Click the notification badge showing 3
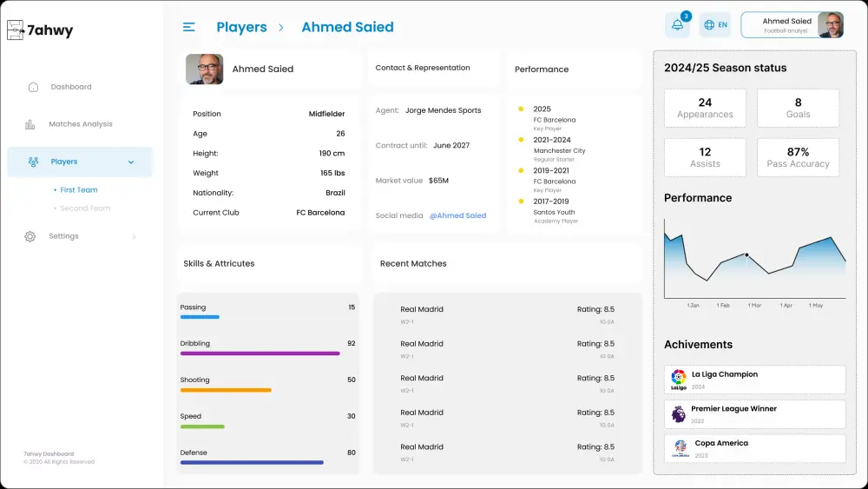Viewport: 868px width, 489px height. tap(686, 16)
